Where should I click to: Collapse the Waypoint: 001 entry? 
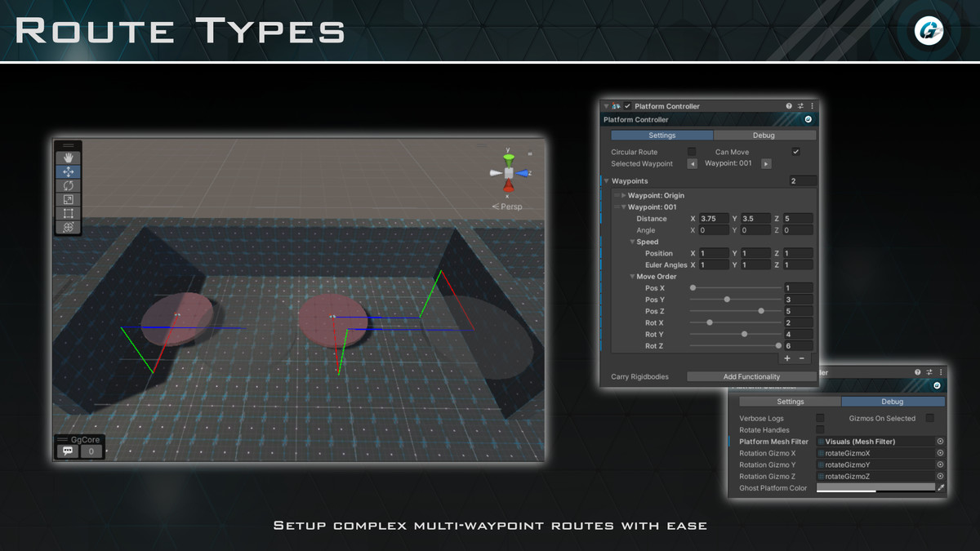coord(624,207)
